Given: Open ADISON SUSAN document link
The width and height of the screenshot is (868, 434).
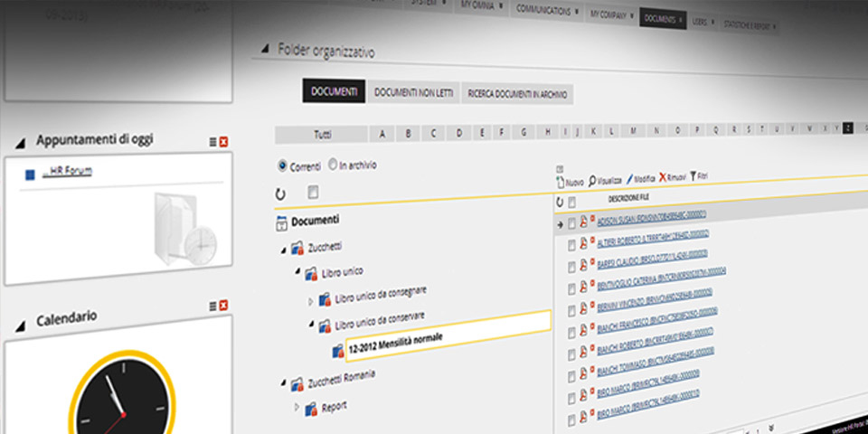Looking at the screenshot, I should coord(652,218).
